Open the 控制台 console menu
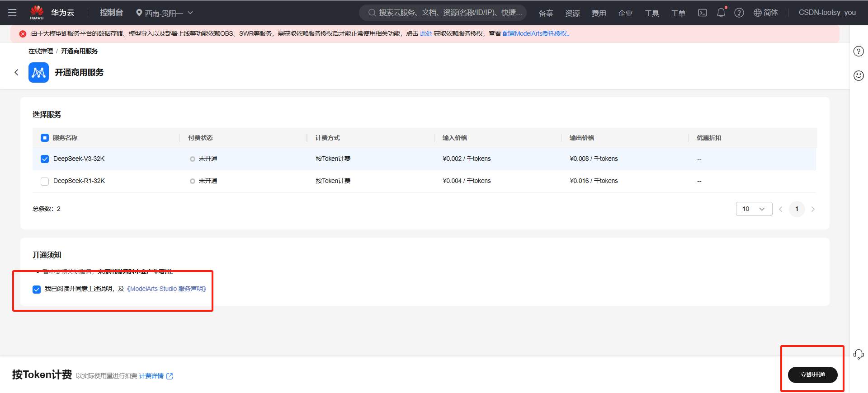This screenshot has height=393, width=868. (111, 13)
